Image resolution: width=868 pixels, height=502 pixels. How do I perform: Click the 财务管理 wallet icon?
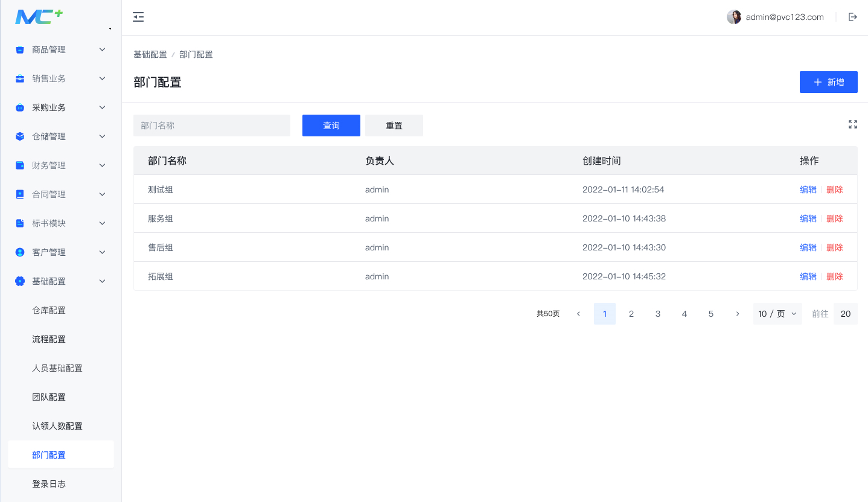20,165
